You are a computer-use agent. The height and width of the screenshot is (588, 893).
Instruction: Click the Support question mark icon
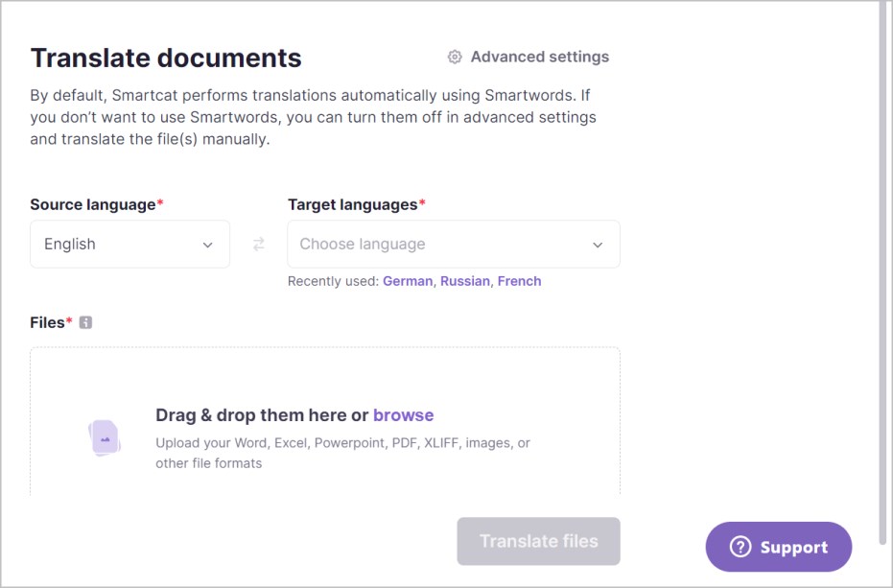pos(740,547)
